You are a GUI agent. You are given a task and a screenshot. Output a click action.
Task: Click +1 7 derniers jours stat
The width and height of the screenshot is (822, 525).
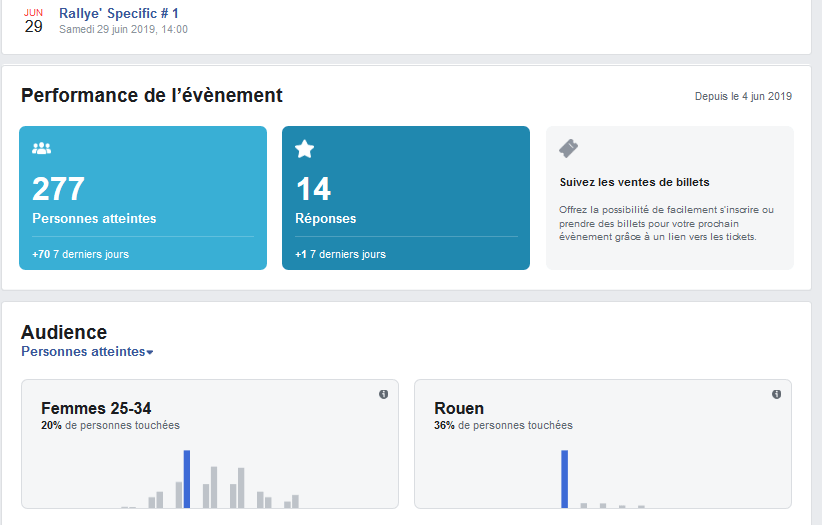tap(340, 254)
